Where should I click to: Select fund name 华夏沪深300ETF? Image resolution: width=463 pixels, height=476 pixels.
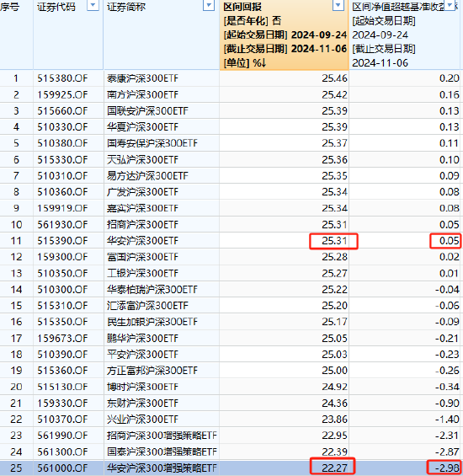[x=142, y=127]
